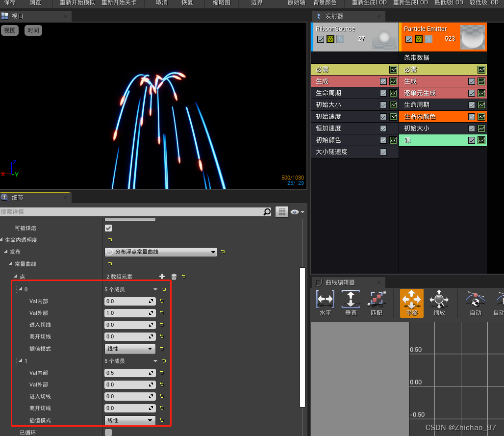
Task: Click the details panel vertical scrollbar
Action: pyautogui.click(x=302, y=337)
